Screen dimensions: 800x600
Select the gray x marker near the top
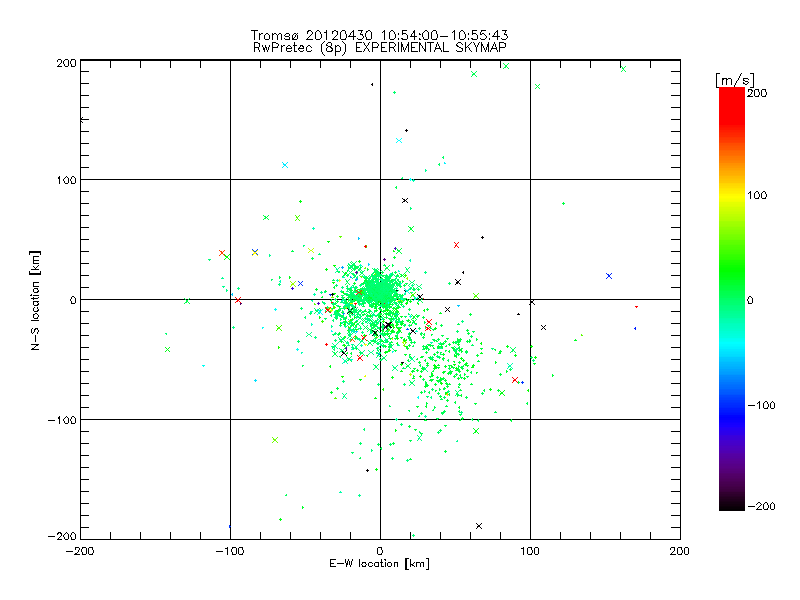[x=537, y=87]
